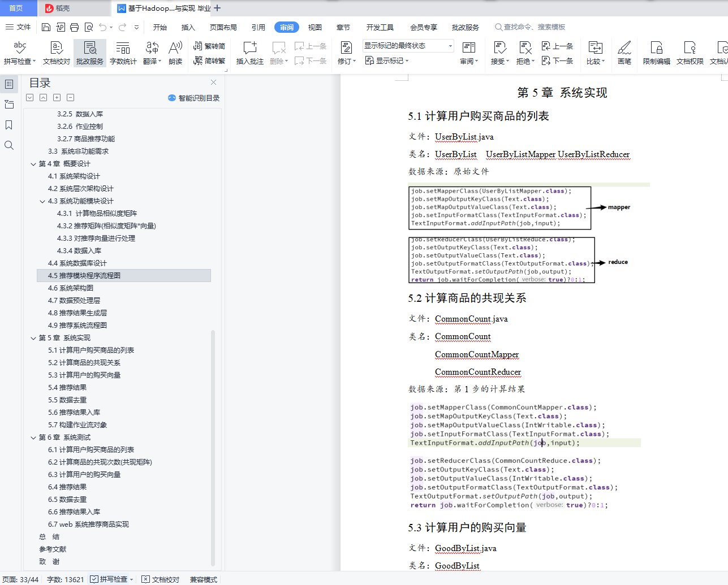Image resolution: width=728 pixels, height=585 pixels.
Task: Collapse the 第 6 章 系统测试 node
Action: click(33, 437)
